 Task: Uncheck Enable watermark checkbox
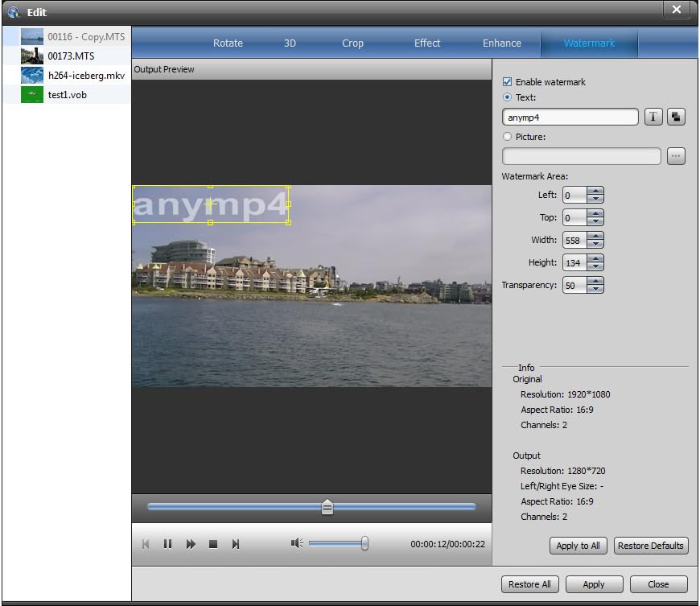tap(508, 82)
